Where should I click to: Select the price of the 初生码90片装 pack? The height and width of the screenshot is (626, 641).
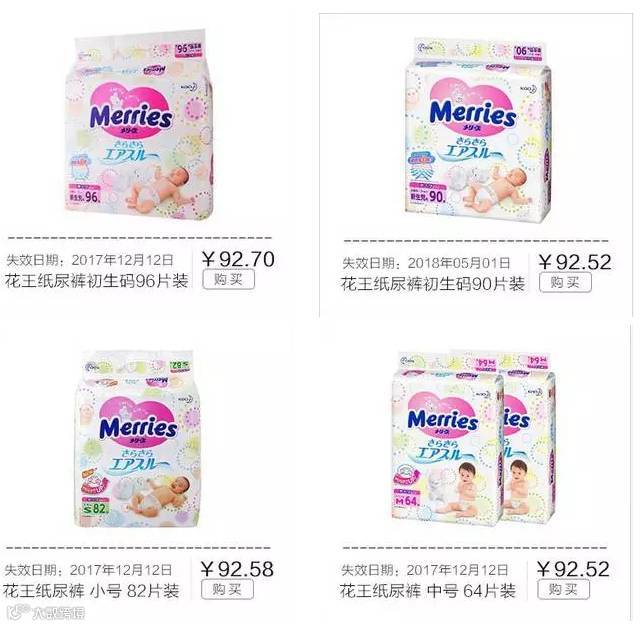(x=574, y=262)
